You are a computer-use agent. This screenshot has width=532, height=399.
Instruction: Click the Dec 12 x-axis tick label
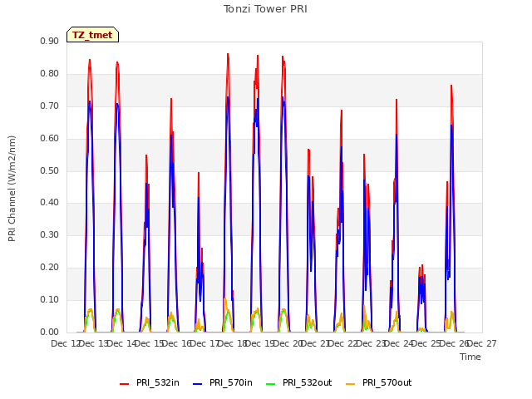click(65, 343)
